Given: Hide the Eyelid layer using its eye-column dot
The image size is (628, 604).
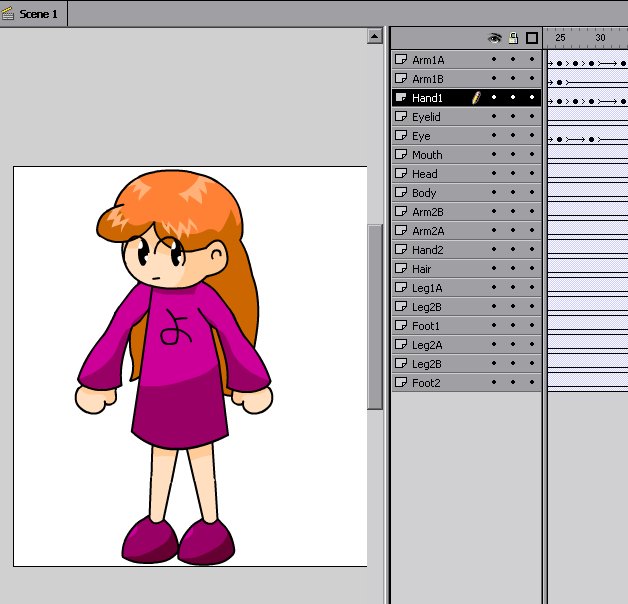Looking at the screenshot, I should [494, 117].
